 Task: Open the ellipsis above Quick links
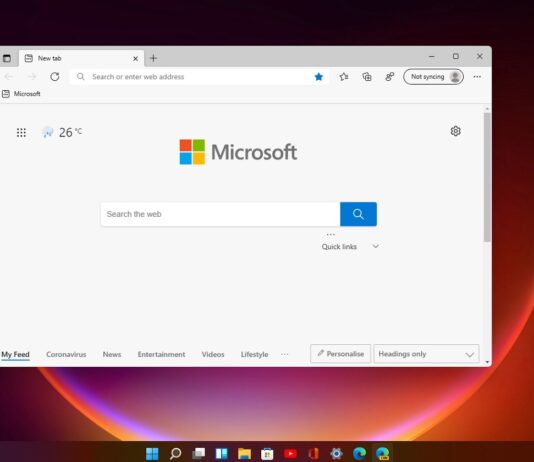[x=330, y=235]
